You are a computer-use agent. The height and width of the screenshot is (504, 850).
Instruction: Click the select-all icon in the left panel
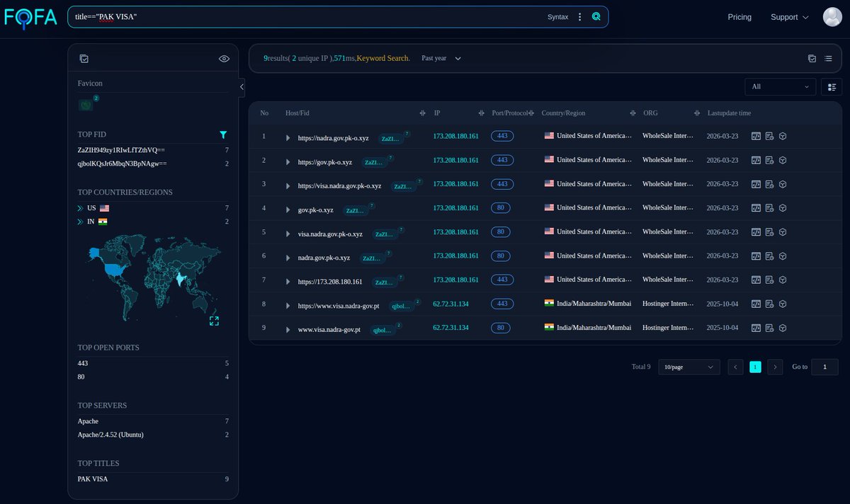[84, 59]
